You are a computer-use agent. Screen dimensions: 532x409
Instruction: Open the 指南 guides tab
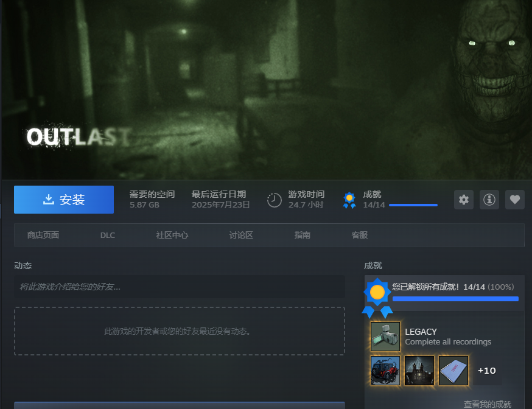(303, 235)
